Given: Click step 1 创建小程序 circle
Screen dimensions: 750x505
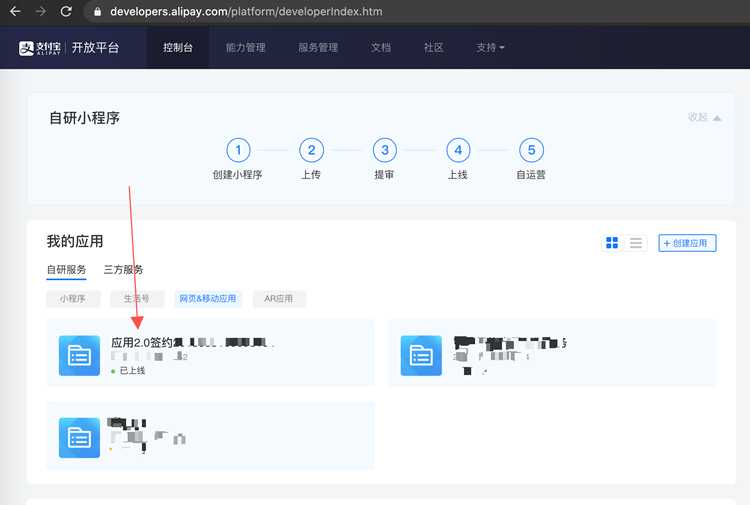Looking at the screenshot, I should tap(238, 150).
